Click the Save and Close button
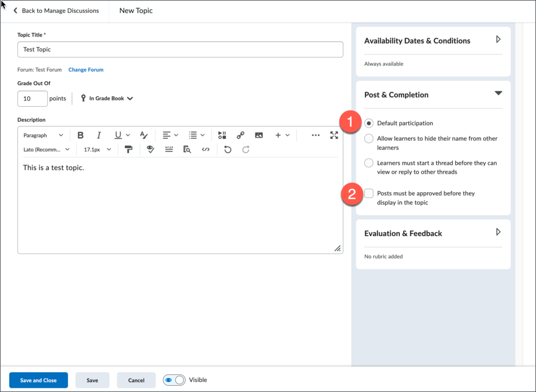Viewport: 536px width, 392px height. [x=38, y=380]
